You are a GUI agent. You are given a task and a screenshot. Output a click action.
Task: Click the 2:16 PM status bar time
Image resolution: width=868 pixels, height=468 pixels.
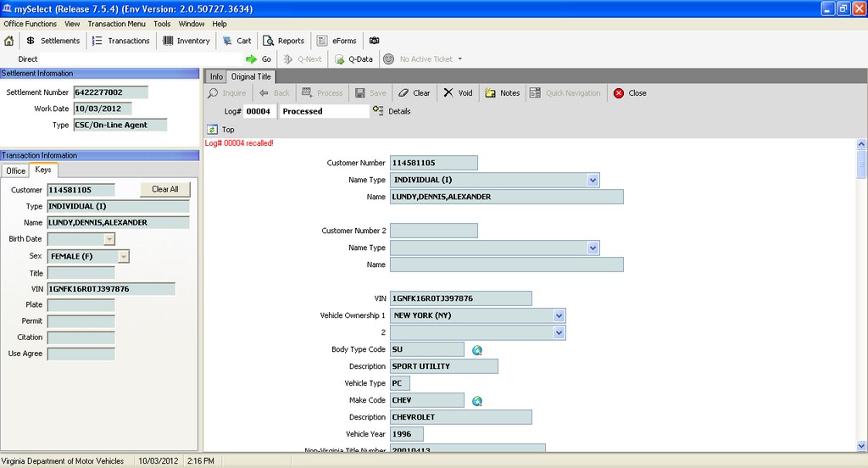(x=200, y=461)
